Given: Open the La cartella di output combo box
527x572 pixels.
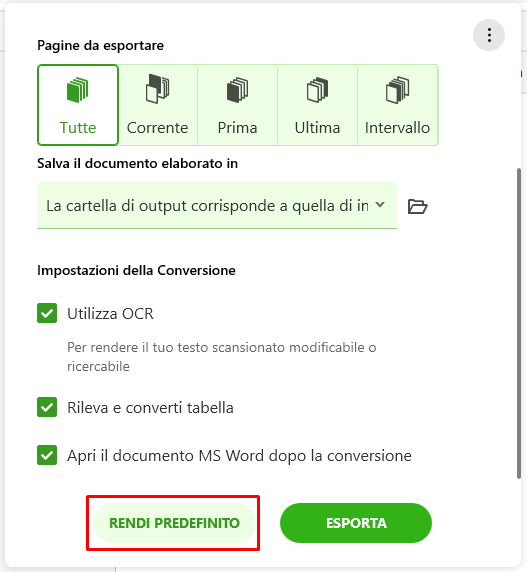Looking at the screenshot, I should [x=217, y=205].
